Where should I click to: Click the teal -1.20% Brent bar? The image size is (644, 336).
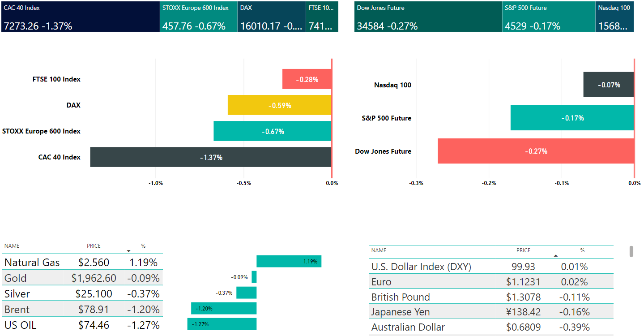coord(224,308)
